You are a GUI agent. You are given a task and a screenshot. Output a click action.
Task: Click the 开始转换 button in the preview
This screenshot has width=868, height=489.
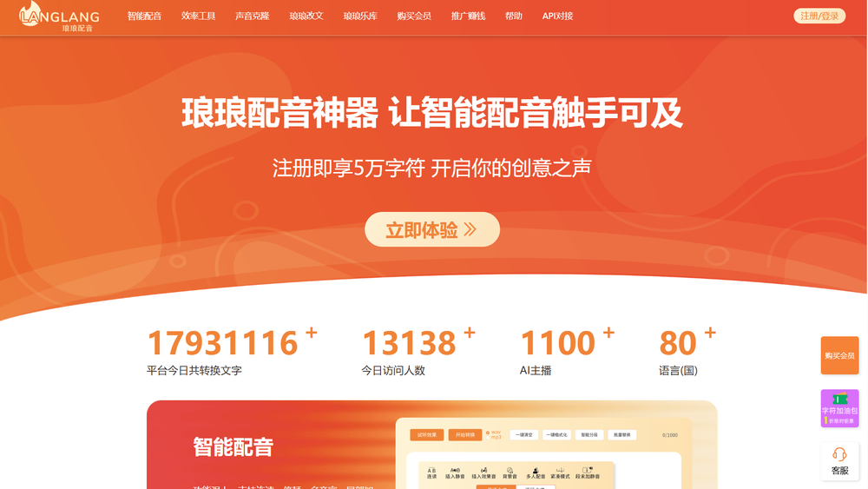465,435
